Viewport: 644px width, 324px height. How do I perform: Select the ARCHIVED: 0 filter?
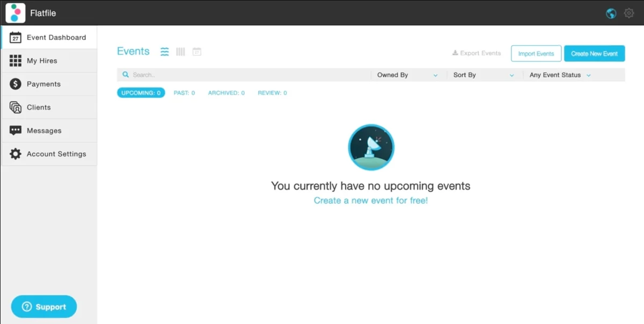coord(226,92)
